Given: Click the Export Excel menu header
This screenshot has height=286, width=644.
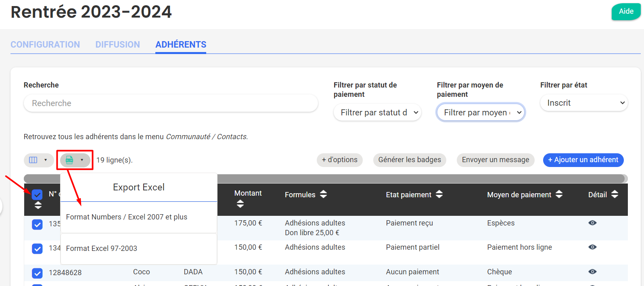Looking at the screenshot, I should (x=139, y=187).
